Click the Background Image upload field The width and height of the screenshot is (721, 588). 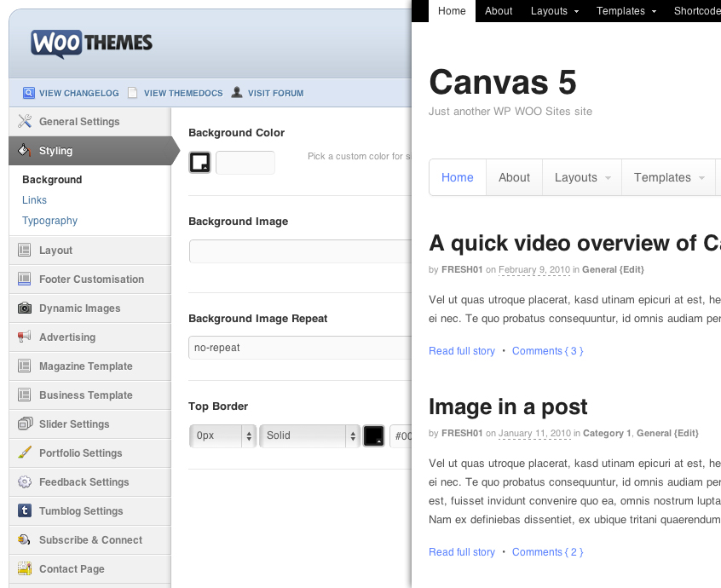pyautogui.click(x=300, y=251)
